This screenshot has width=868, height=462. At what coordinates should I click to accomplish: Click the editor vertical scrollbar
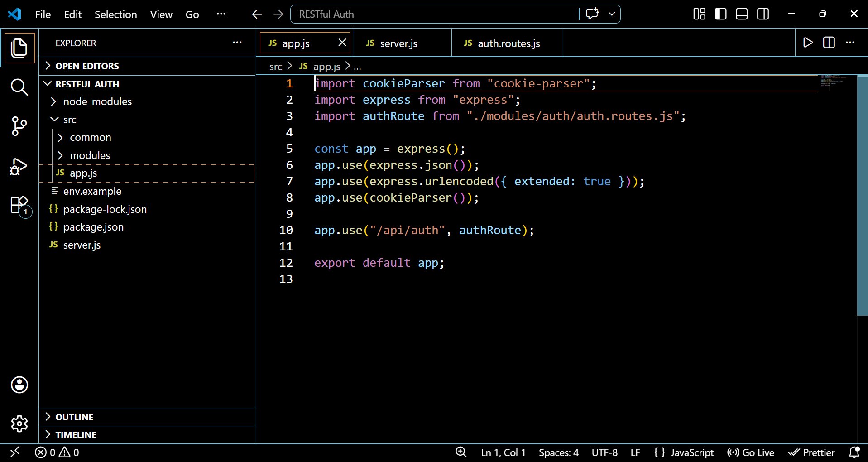[862, 195]
